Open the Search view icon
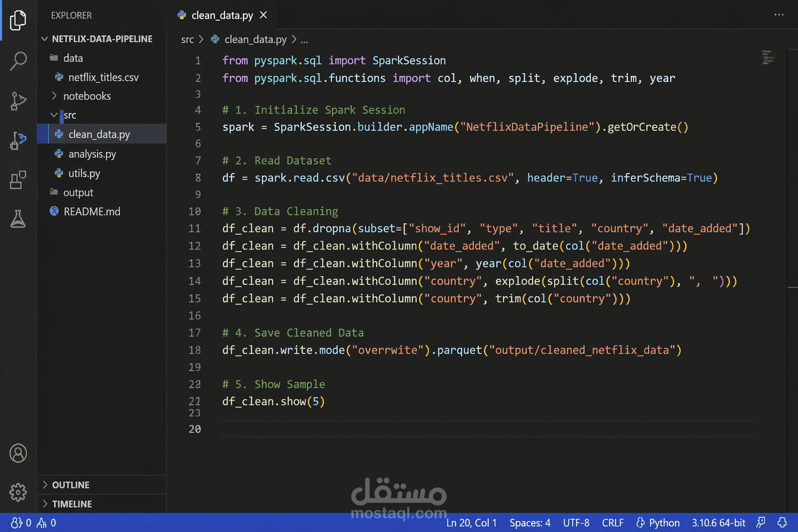Viewport: 798px width, 532px height. [18, 61]
